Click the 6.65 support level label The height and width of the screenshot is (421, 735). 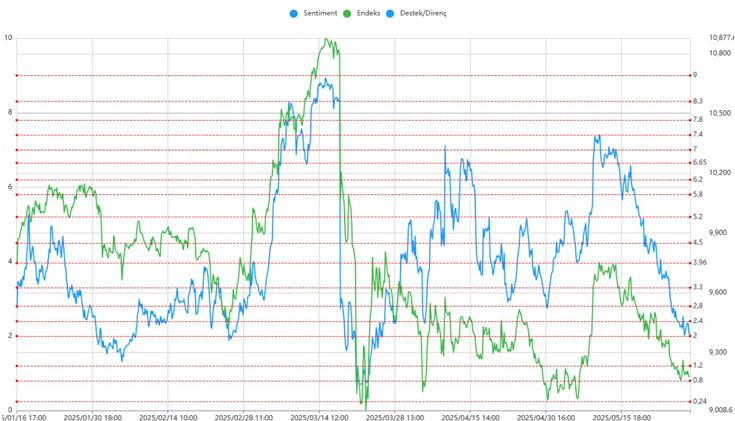[699, 162]
